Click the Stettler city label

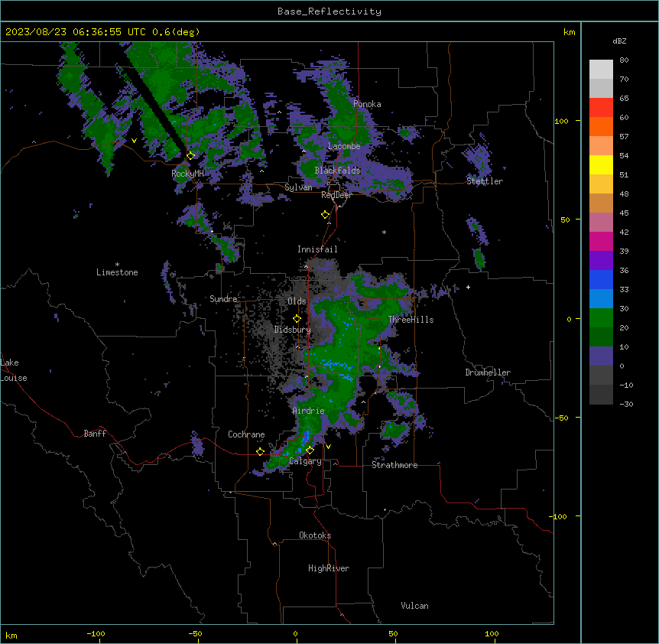coord(485,181)
